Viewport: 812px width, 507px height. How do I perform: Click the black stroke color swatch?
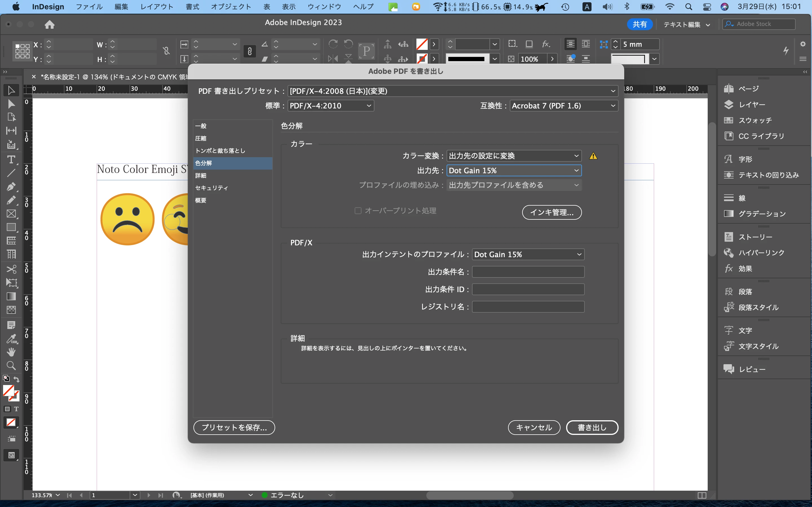click(466, 59)
